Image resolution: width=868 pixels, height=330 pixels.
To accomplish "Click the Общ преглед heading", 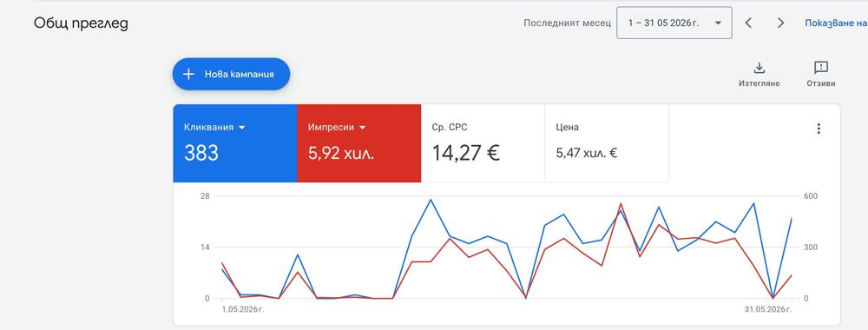I will [x=81, y=23].
